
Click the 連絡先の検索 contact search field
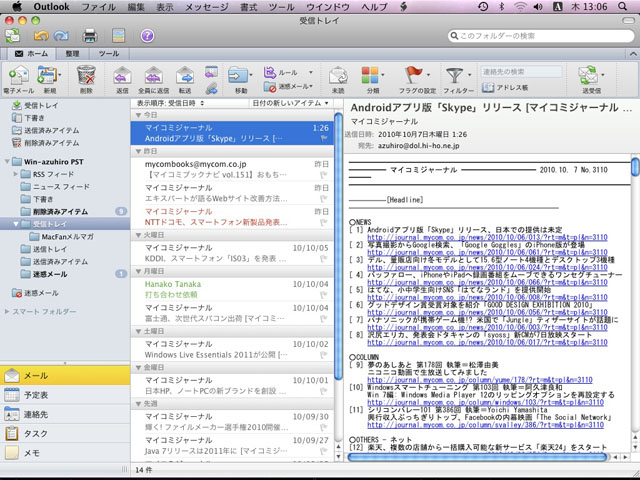point(521,72)
